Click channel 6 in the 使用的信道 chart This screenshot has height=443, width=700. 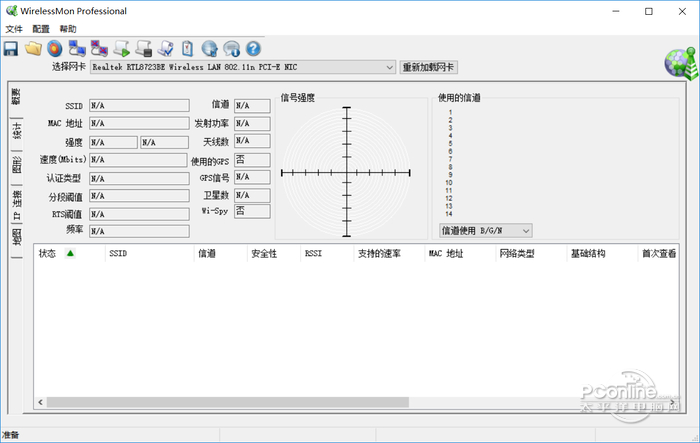pyautogui.click(x=450, y=151)
